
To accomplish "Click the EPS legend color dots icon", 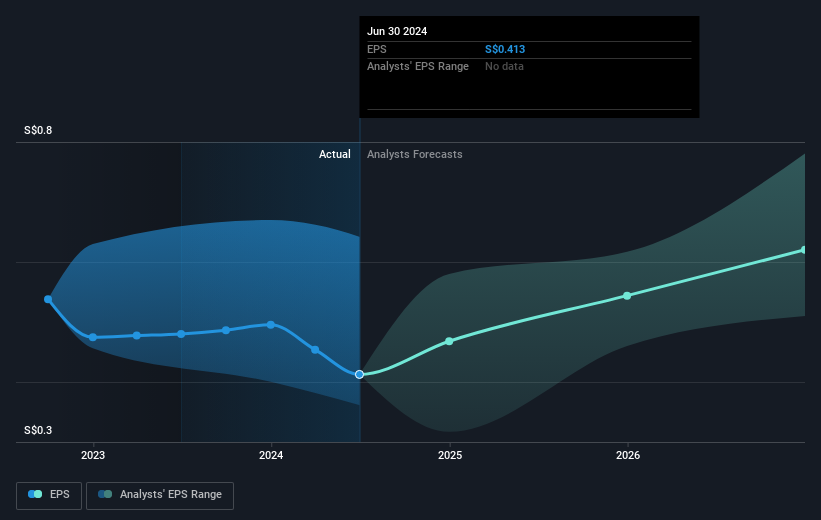I will pyautogui.click(x=35, y=494).
